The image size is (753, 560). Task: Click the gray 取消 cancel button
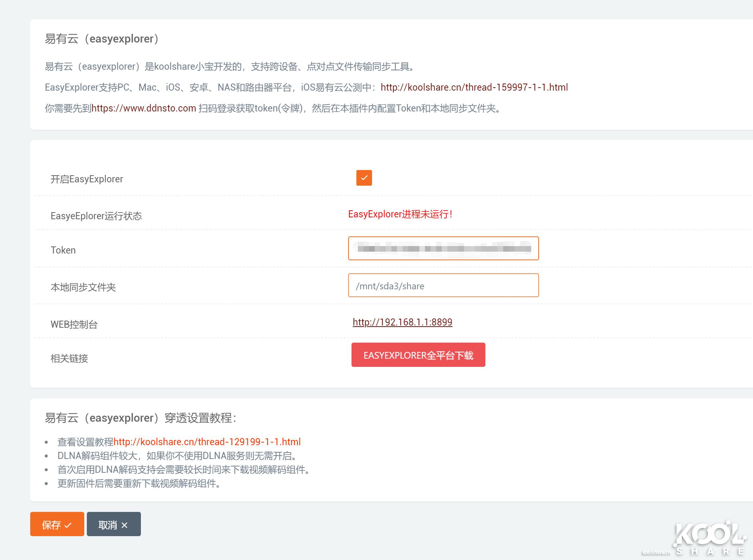[114, 524]
